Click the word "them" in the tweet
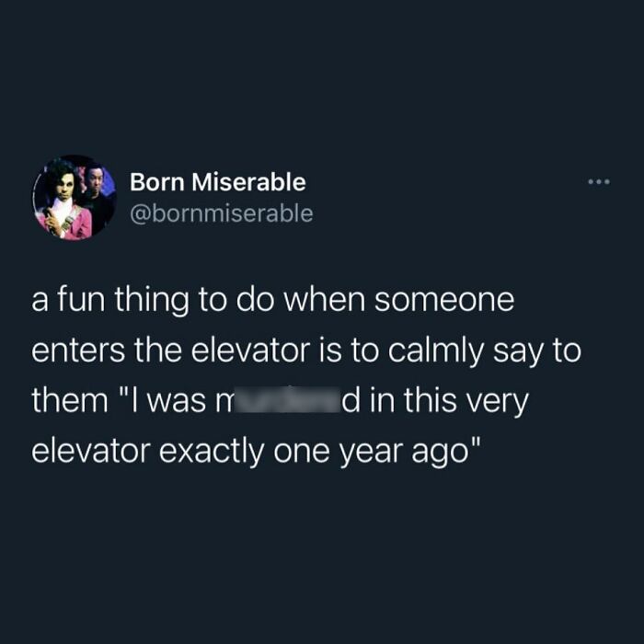 point(70,400)
